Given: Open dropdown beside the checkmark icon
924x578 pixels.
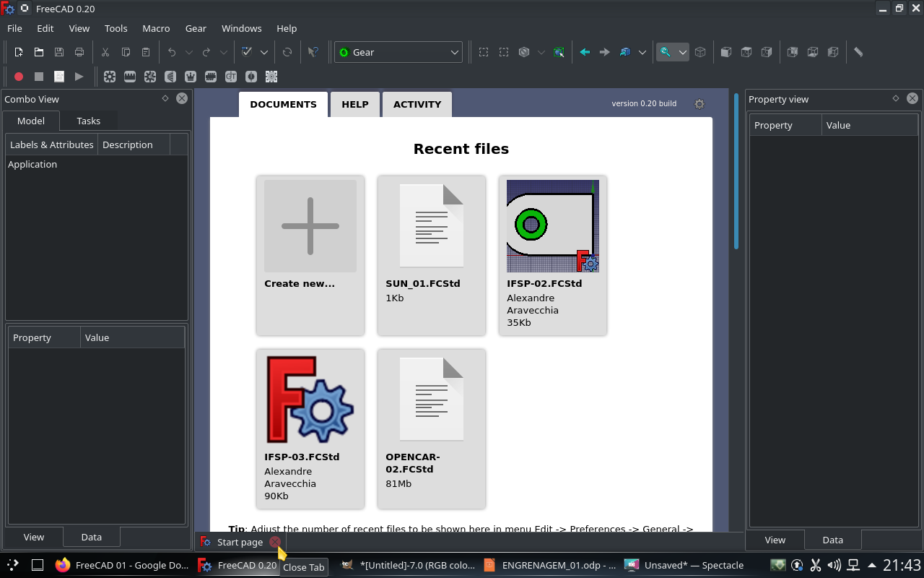Looking at the screenshot, I should tap(264, 52).
